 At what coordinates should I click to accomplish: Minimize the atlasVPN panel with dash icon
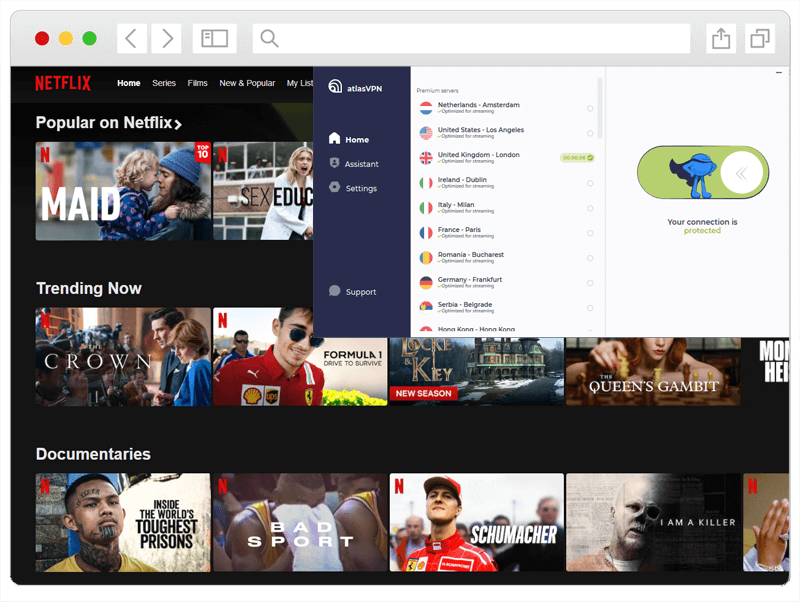click(x=779, y=73)
